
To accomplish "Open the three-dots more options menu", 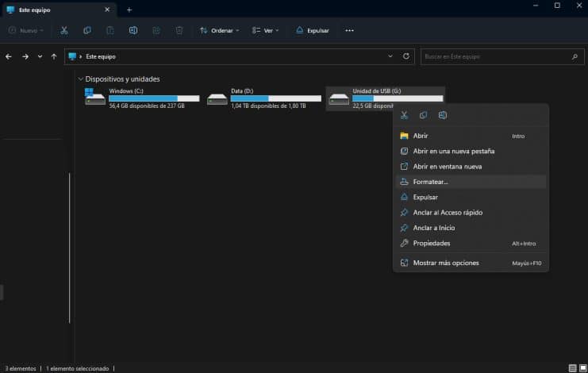I will pos(349,30).
